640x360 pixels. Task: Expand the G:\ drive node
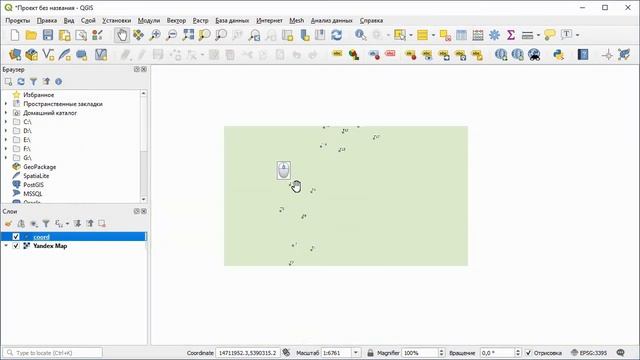[6, 158]
